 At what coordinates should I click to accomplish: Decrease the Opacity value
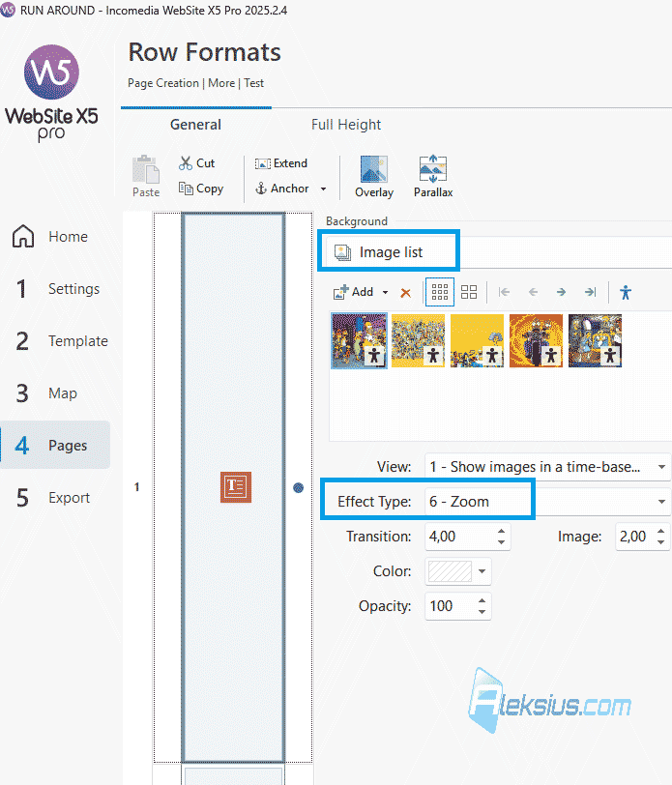pos(482,612)
